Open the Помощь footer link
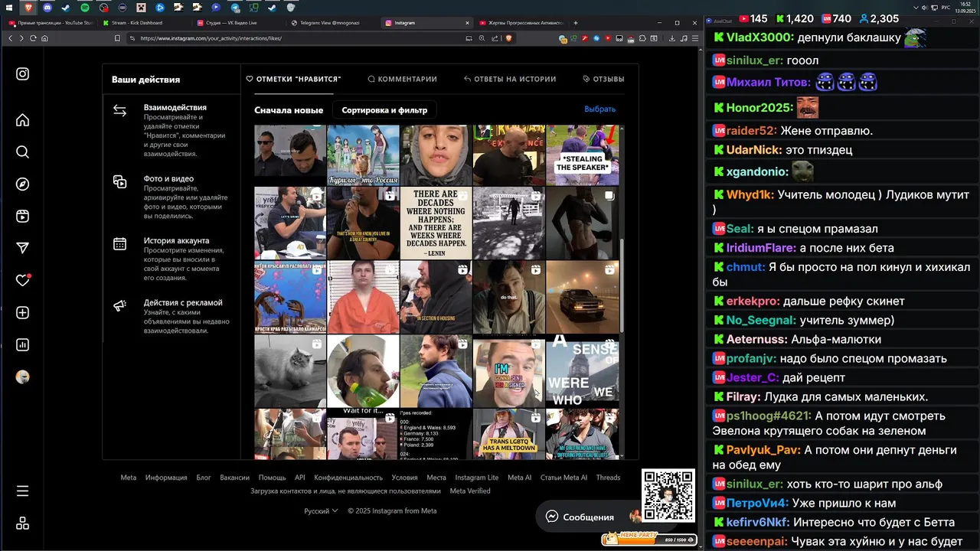Screen dimensions: 980x551 [x=272, y=478]
